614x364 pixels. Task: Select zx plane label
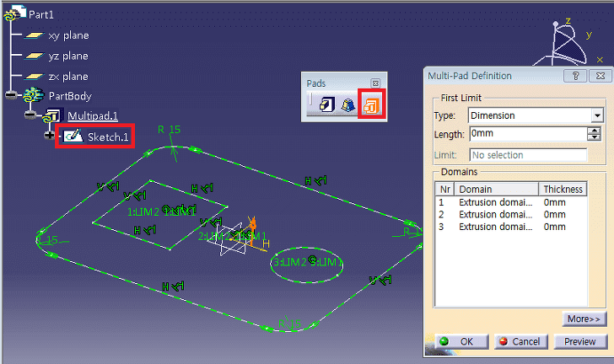[x=68, y=77]
